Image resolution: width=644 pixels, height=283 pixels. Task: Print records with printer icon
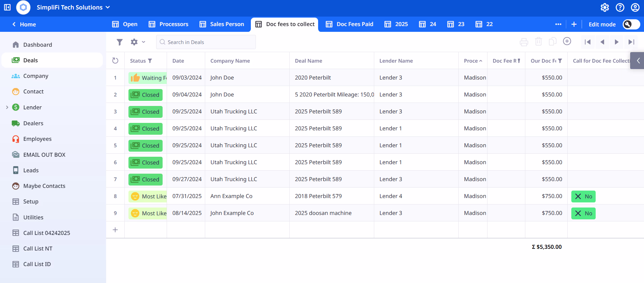(x=524, y=42)
